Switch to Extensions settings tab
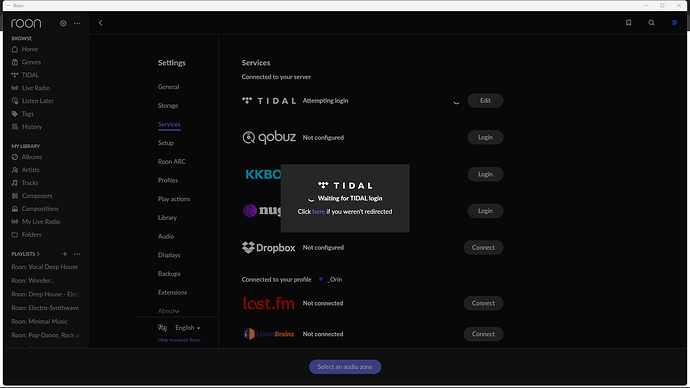690x388 pixels. point(172,293)
